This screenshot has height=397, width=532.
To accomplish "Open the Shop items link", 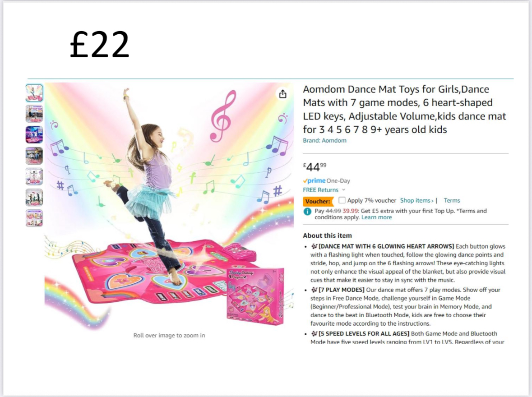I will pyautogui.click(x=416, y=200).
